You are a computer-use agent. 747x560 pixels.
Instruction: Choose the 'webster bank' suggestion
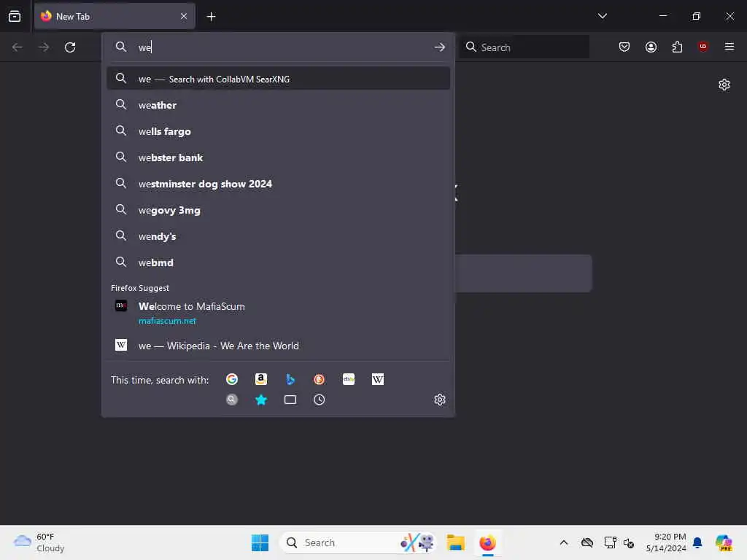[x=278, y=157]
